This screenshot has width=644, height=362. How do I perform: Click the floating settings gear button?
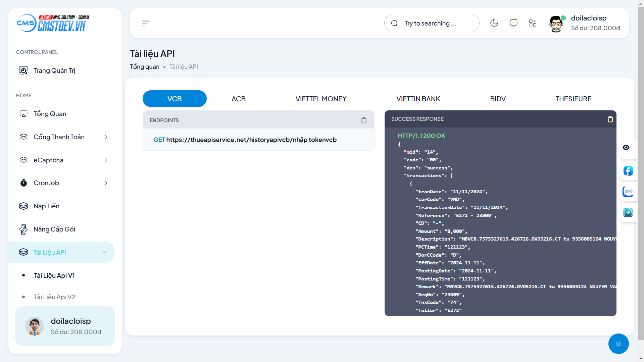618,344
